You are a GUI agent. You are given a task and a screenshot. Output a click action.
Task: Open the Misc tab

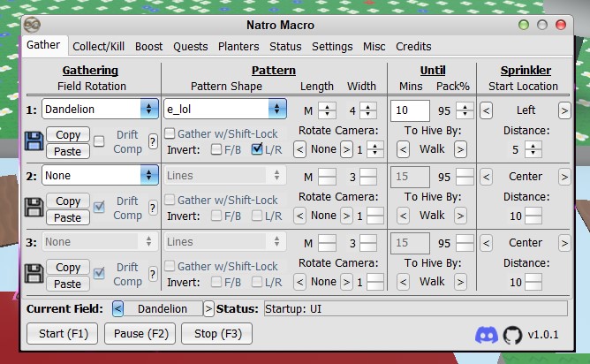pos(374,47)
